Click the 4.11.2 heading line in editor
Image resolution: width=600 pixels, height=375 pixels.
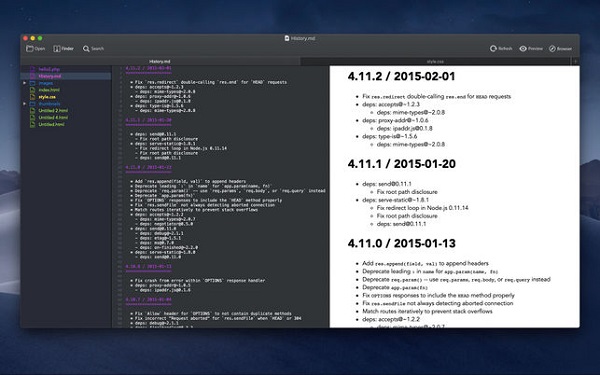pos(148,68)
